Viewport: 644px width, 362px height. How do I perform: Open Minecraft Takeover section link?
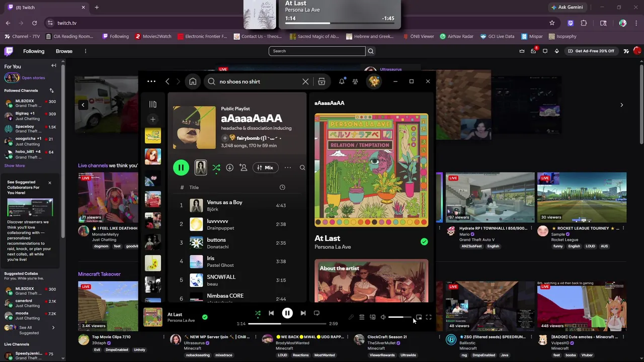click(99, 274)
